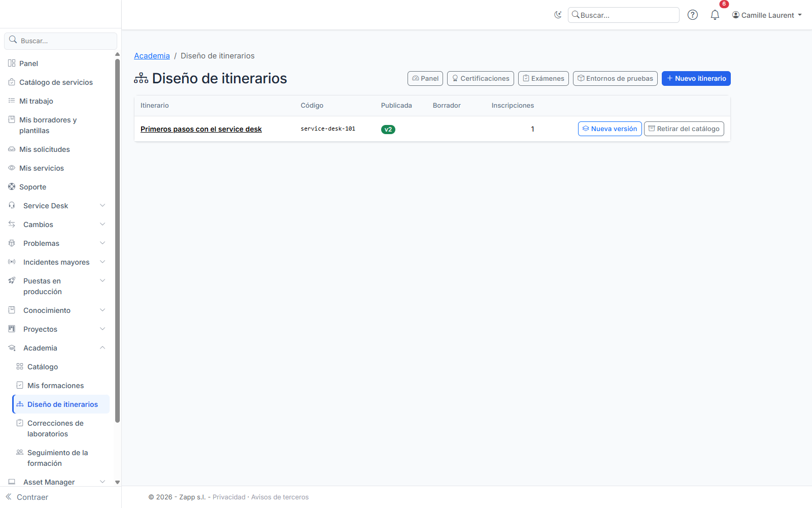Collapse the Academia section chevron
812x508 pixels.
tap(103, 348)
